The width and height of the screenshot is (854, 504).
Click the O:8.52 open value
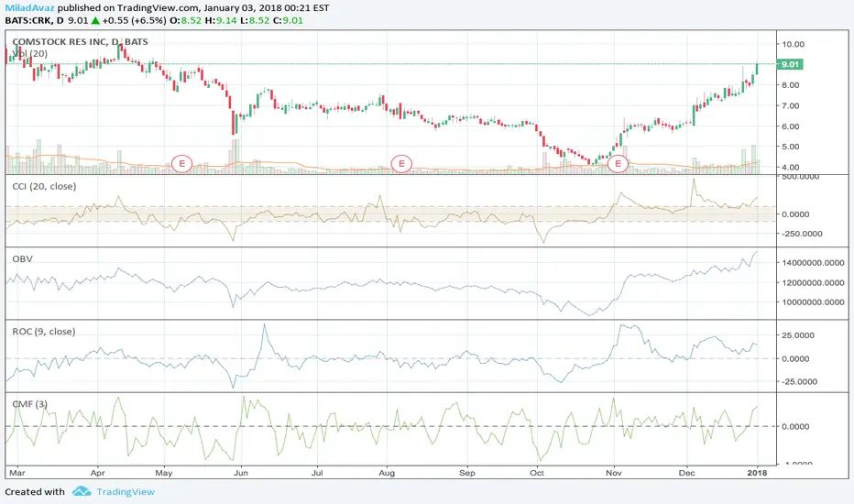coord(186,21)
